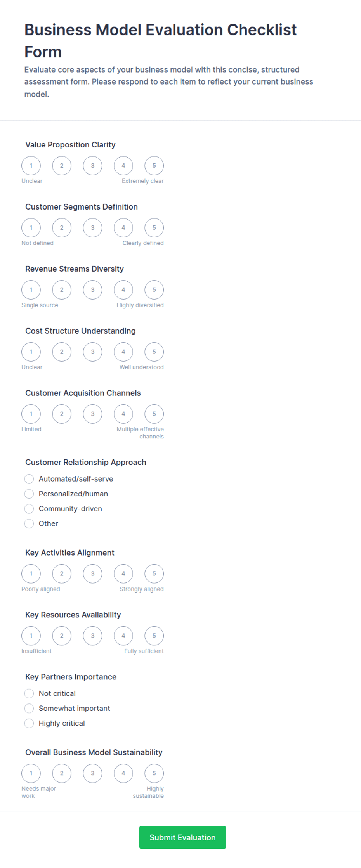Image resolution: width=361 pixels, height=868 pixels.
Task: Select rating 1 for Value Proposition Clarity
Action: click(x=31, y=166)
